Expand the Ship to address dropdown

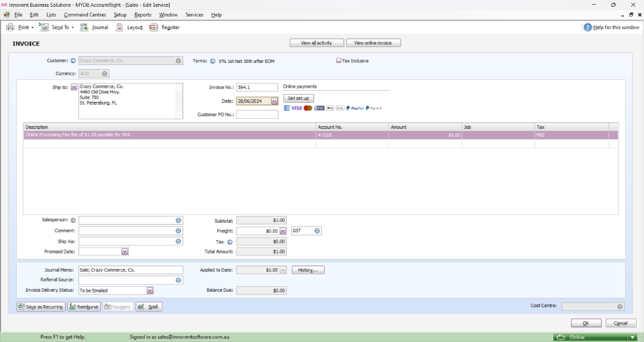(x=74, y=87)
